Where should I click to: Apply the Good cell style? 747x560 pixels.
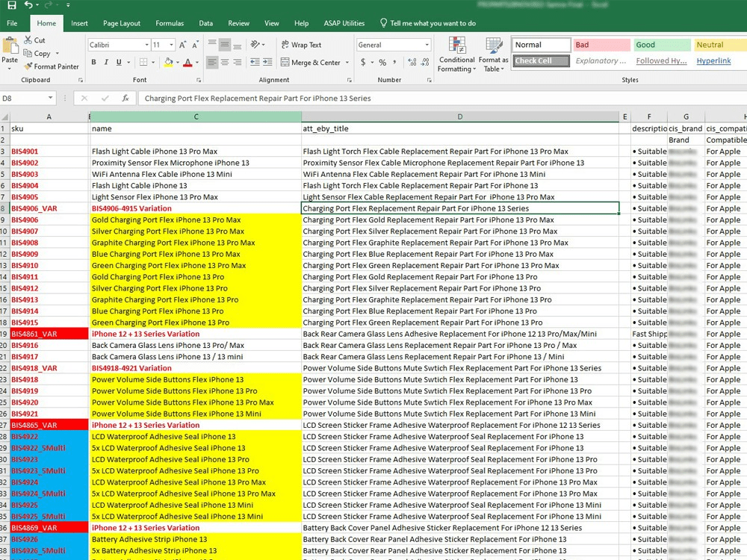tap(662, 45)
